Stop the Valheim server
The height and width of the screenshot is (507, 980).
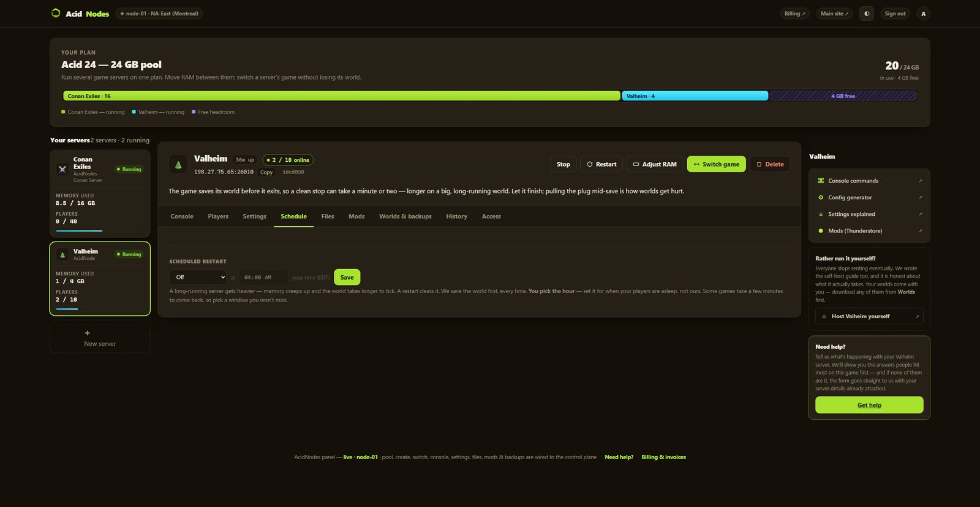[563, 164]
